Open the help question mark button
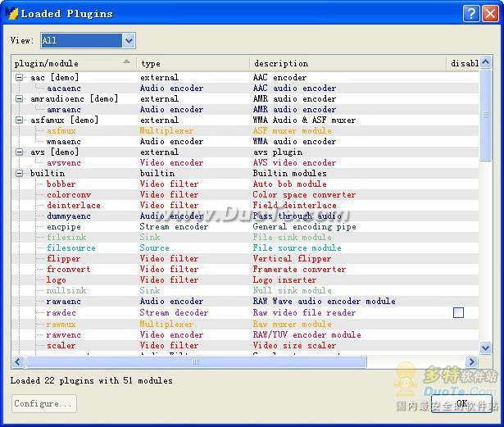 (471, 13)
